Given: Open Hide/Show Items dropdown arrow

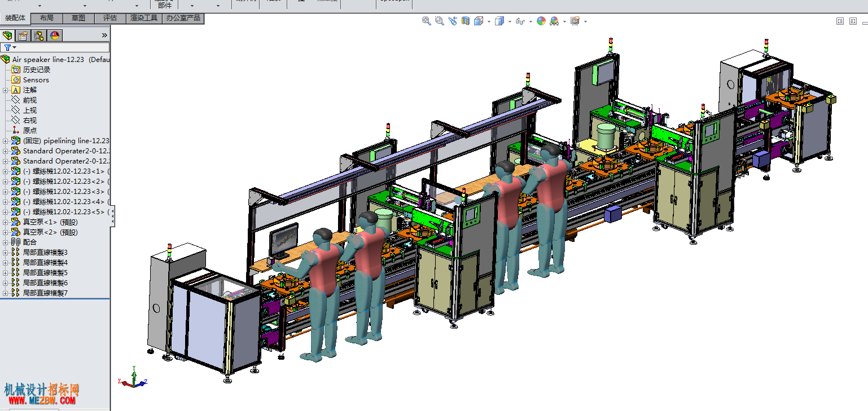Looking at the screenshot, I should (x=531, y=21).
